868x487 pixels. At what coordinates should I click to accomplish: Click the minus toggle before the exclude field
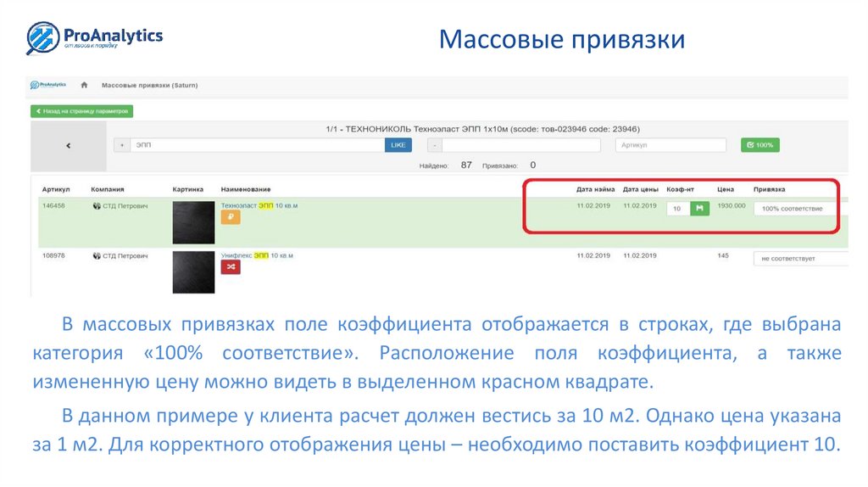(x=435, y=145)
